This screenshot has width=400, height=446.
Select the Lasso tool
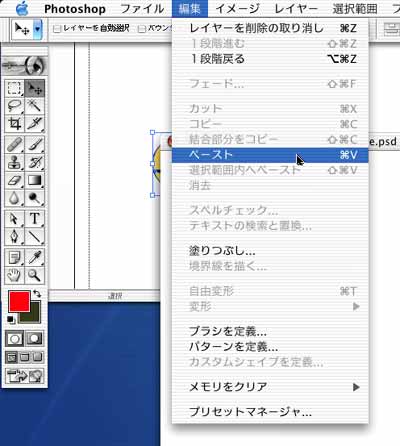tap(14, 106)
